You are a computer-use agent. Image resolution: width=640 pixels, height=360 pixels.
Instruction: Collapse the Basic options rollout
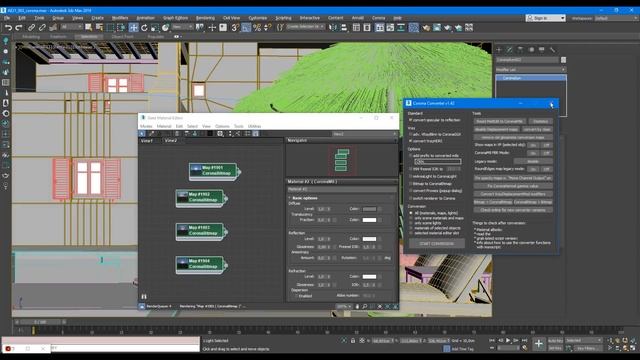coord(305,198)
